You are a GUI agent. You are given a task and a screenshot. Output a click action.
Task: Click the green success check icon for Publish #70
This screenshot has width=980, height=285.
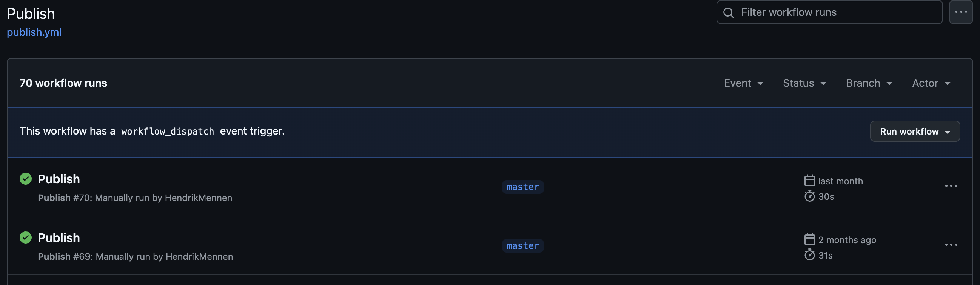(25, 179)
